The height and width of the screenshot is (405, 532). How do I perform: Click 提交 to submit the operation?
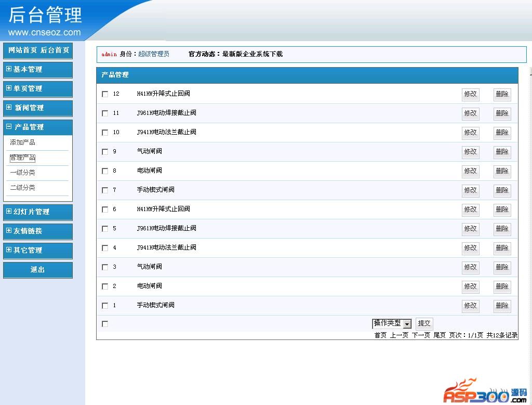(x=424, y=323)
